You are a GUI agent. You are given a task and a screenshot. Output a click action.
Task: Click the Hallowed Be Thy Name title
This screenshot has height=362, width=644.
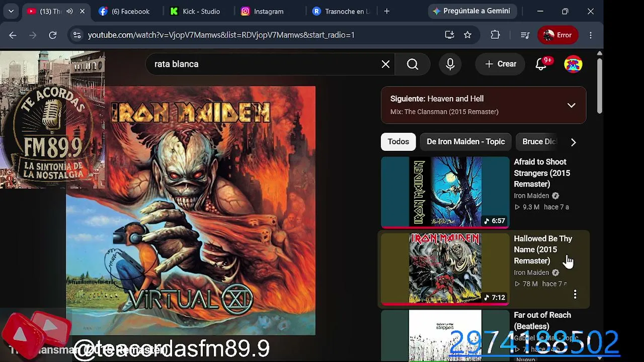543,250
